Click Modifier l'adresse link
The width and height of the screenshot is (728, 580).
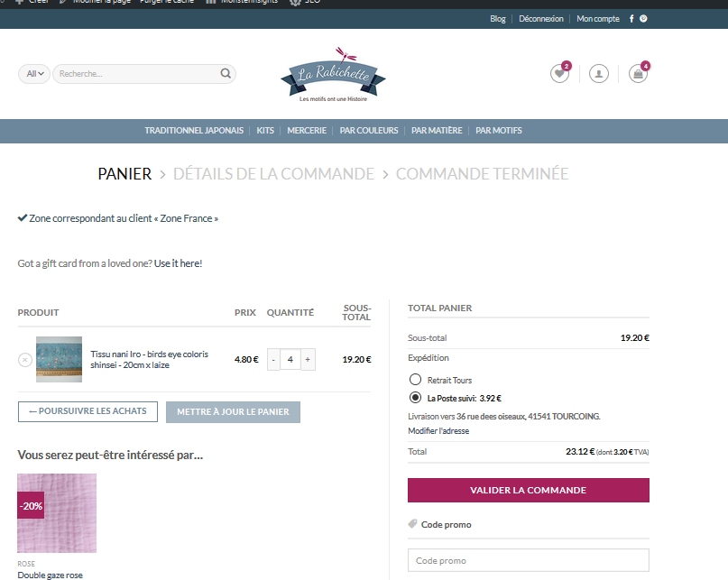click(438, 431)
